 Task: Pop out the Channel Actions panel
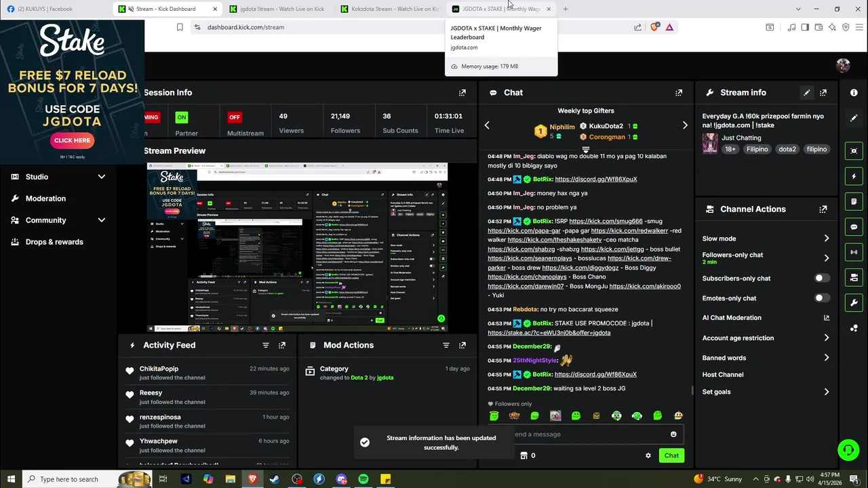click(823, 209)
